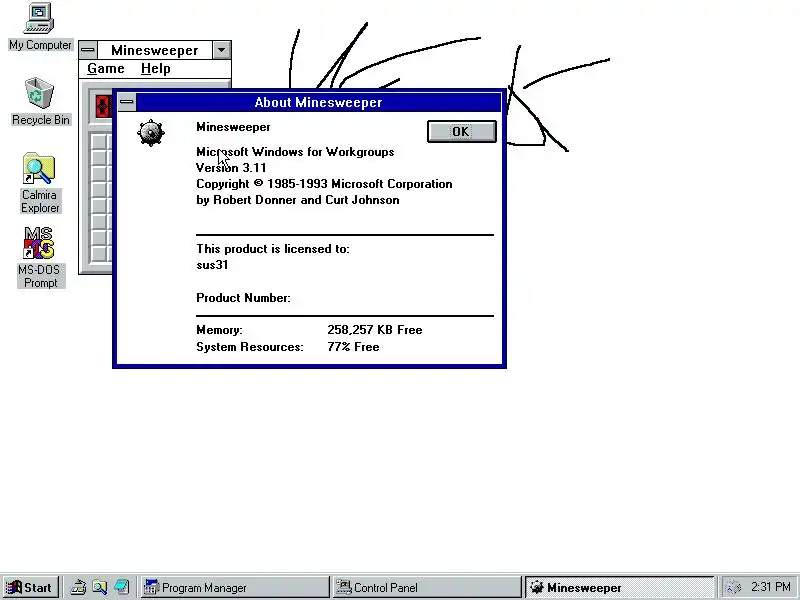Click the '77% Free' system resources value
Viewport: 800px width, 600px height.
354,347
